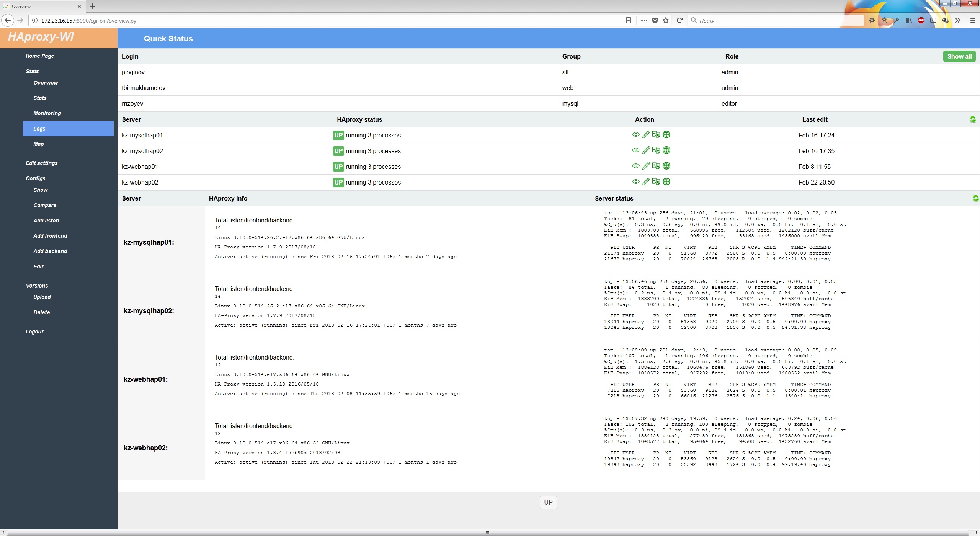The width and height of the screenshot is (980, 536).
Task: Open Firefox library icon
Action: [908, 20]
